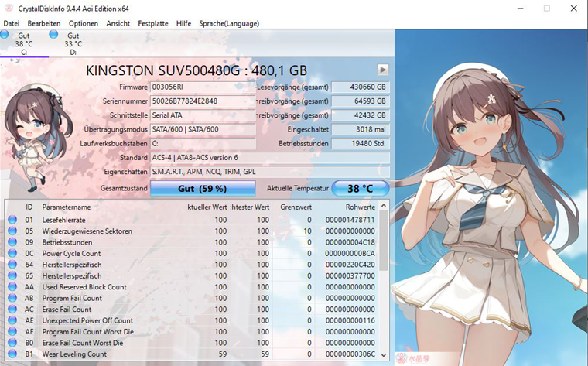Open the Festplatte menu
The height and width of the screenshot is (366, 588).
[x=153, y=23]
